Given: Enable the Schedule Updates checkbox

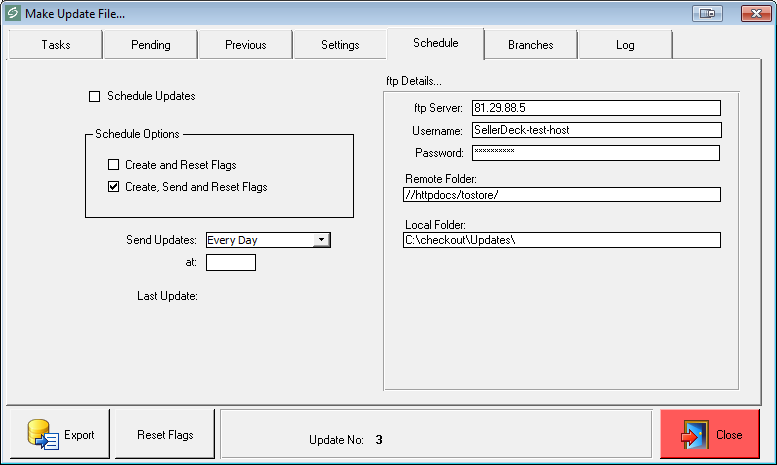Looking at the screenshot, I should tap(95, 97).
